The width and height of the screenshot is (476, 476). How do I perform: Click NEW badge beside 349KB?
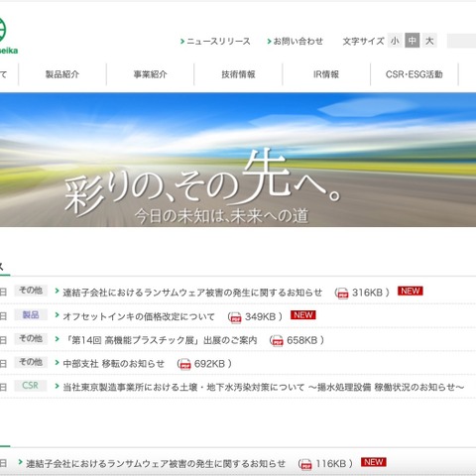[303, 315]
